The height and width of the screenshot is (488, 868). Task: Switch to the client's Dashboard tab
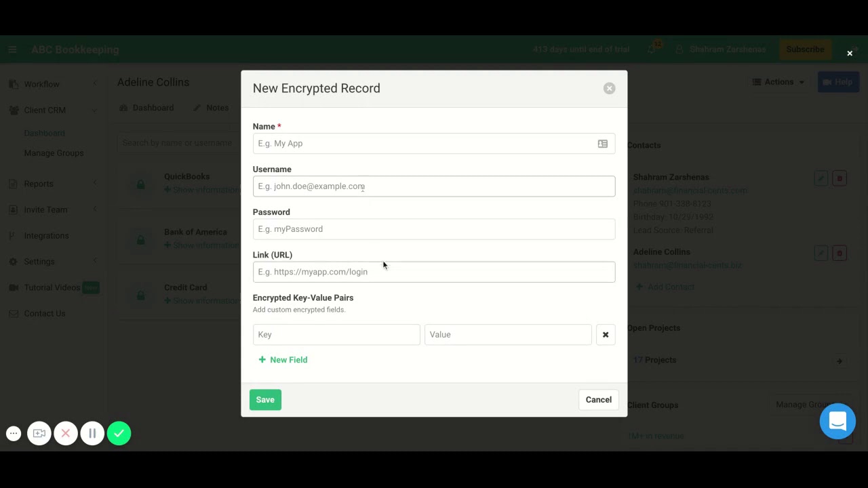(146, 108)
